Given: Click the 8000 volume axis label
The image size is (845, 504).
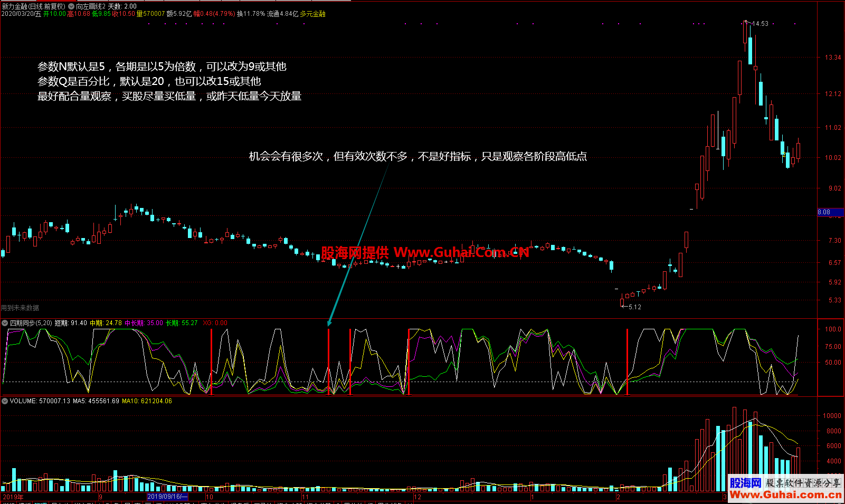Looking at the screenshot, I should pos(833,431).
